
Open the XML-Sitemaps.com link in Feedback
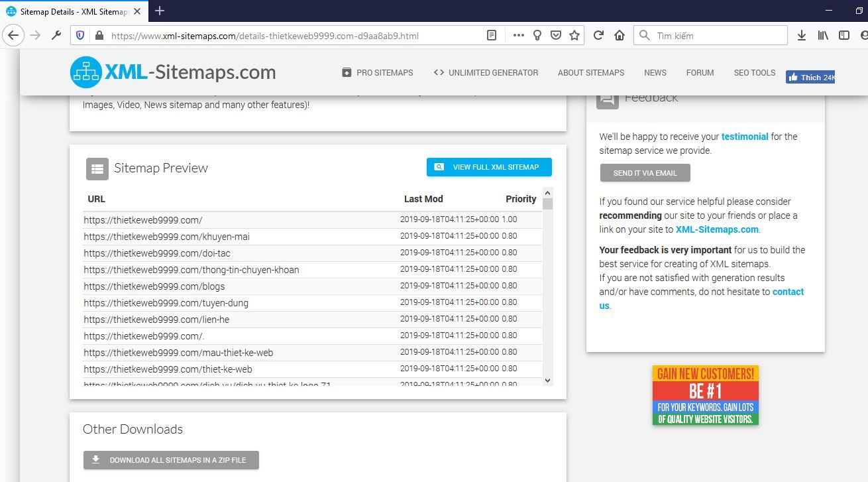pos(717,229)
